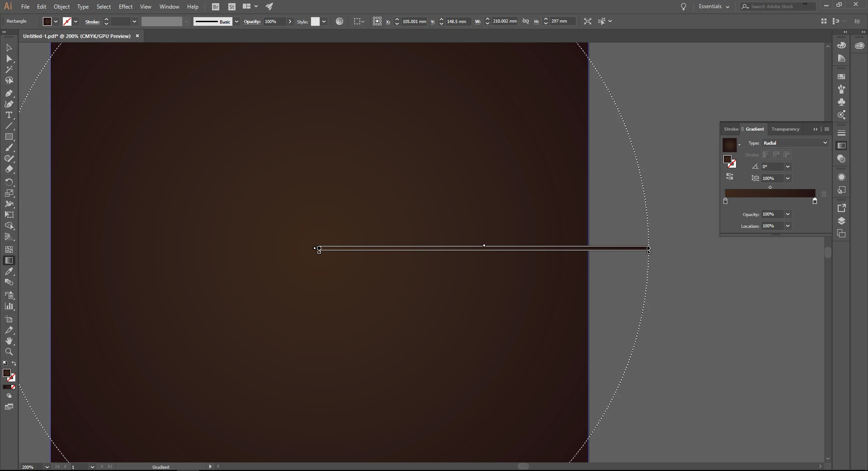This screenshot has width=868, height=471.
Task: Open gradient stop Opacity dropdown
Action: tap(788, 214)
